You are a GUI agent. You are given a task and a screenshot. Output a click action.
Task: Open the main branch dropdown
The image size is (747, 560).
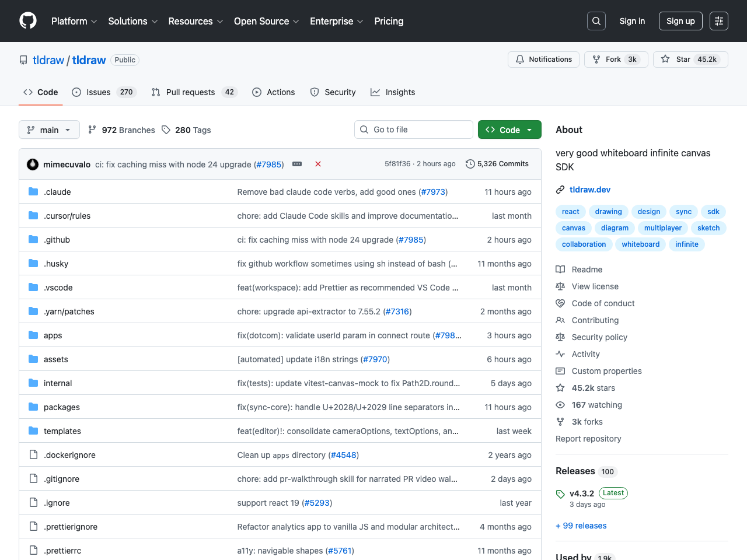coord(49,129)
